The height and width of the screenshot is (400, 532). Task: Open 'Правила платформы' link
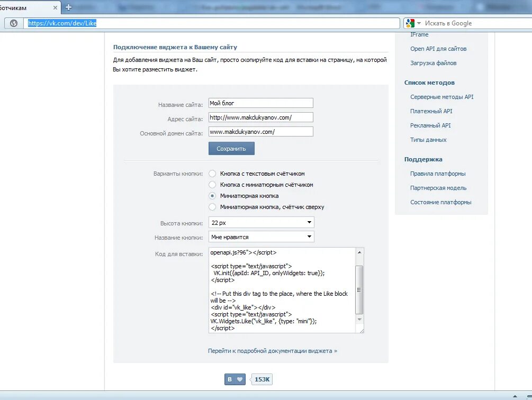click(x=438, y=174)
